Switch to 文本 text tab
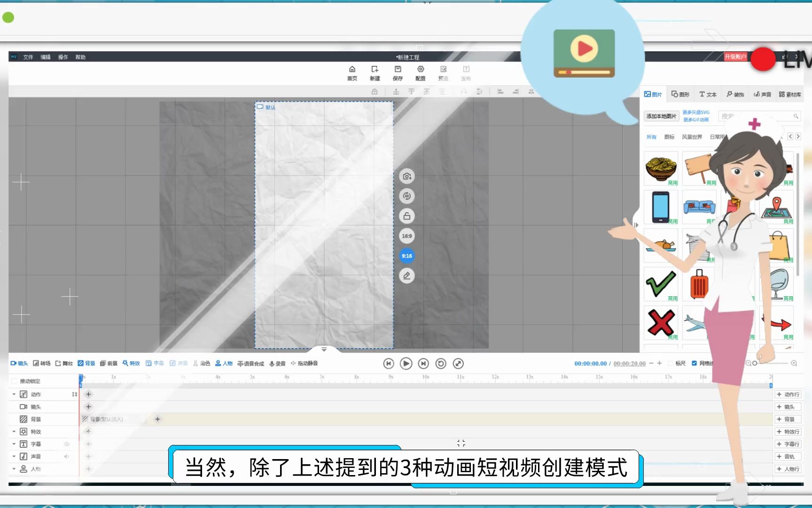The width and height of the screenshot is (812, 508). click(708, 95)
